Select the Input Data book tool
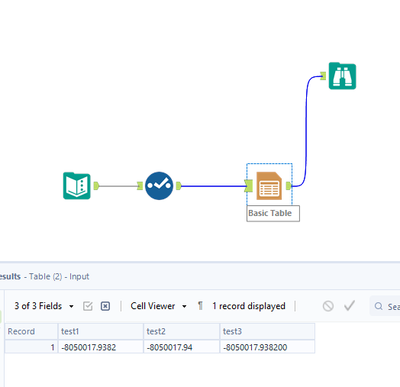Viewport: 400px width, 387px height. 77,186
